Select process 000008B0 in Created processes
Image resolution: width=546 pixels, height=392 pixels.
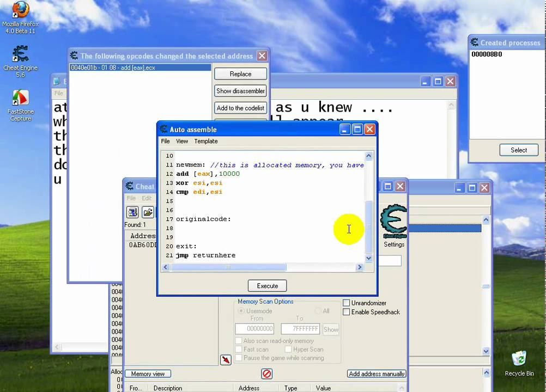(487, 54)
